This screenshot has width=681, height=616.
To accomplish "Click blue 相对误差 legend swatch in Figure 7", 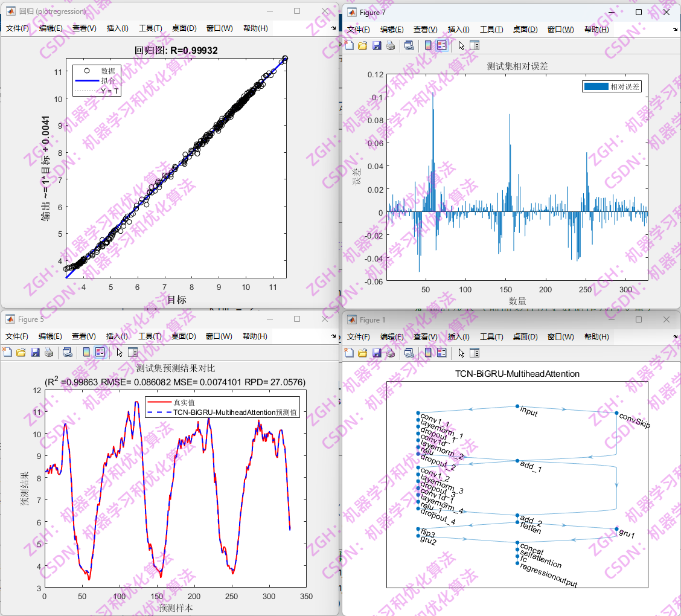I will 596,86.
